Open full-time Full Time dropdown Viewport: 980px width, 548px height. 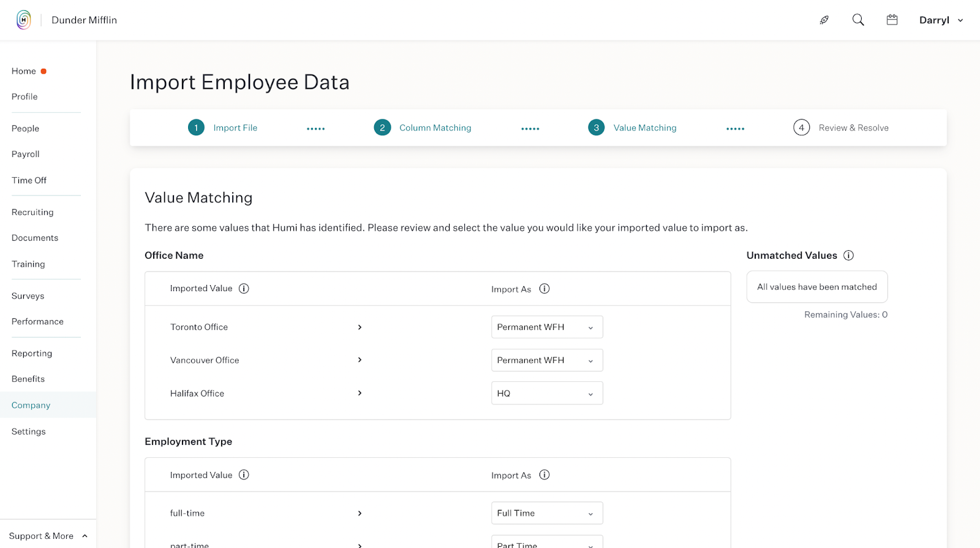pyautogui.click(x=547, y=513)
